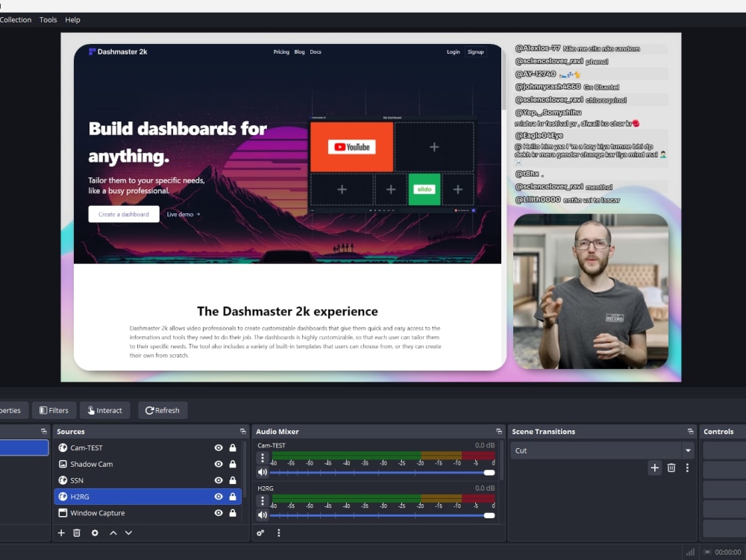Select the Shadow Cam source row
This screenshot has height=560, width=746.
pos(148,464)
